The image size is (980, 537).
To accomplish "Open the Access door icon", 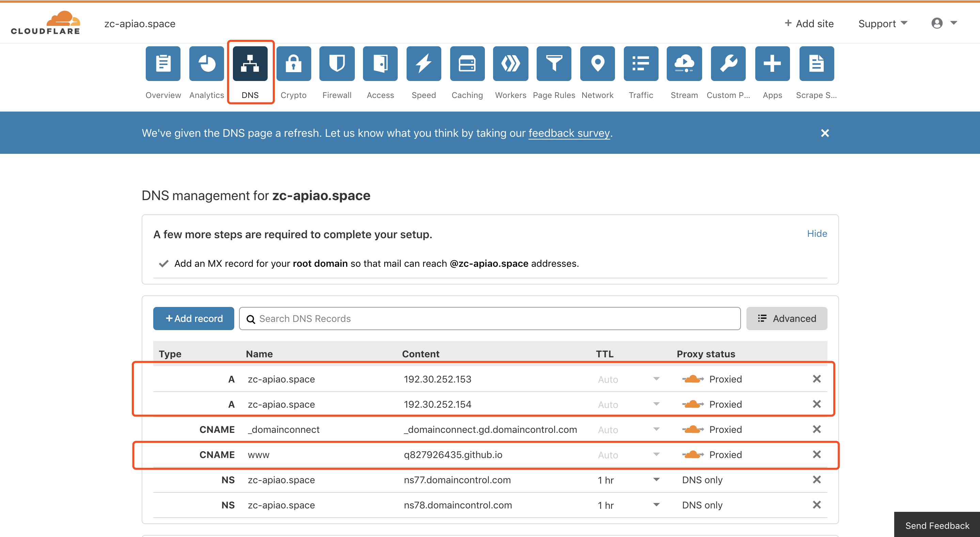I will point(380,64).
